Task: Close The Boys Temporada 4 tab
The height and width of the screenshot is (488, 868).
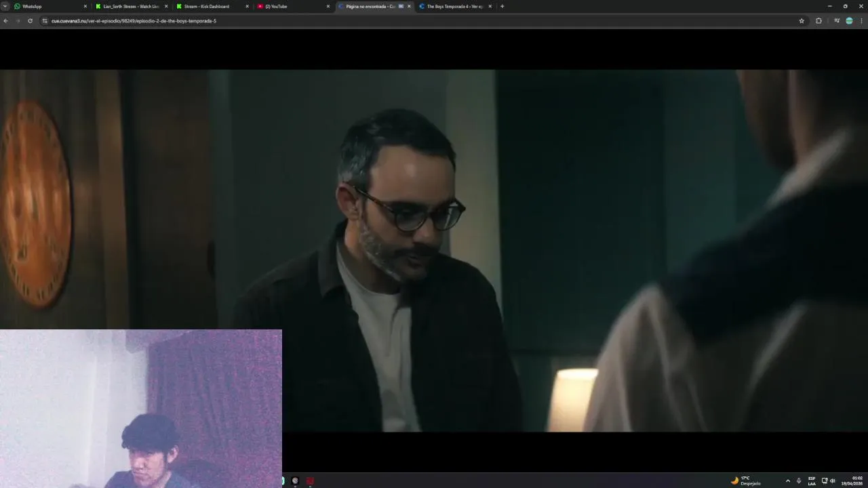Action: (x=490, y=6)
